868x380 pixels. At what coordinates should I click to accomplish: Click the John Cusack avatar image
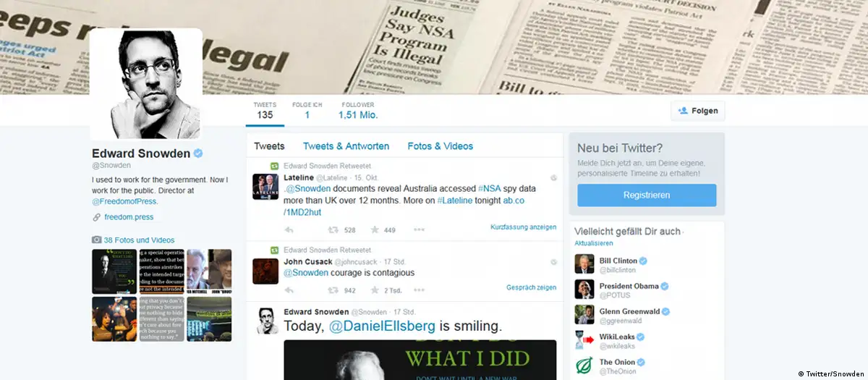coord(265,271)
